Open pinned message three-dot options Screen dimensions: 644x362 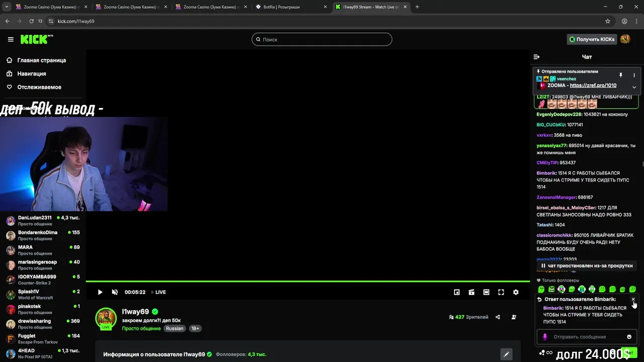pyautogui.click(x=634, y=75)
